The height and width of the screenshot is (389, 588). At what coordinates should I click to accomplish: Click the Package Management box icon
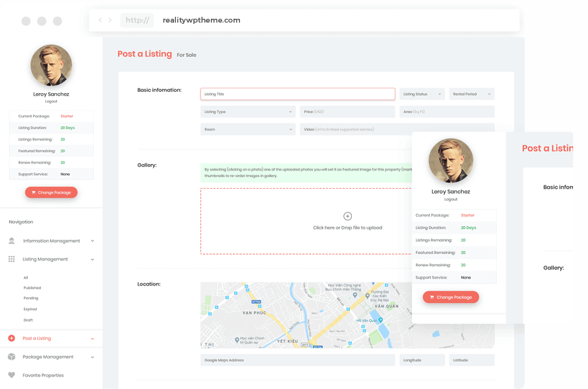click(x=12, y=357)
